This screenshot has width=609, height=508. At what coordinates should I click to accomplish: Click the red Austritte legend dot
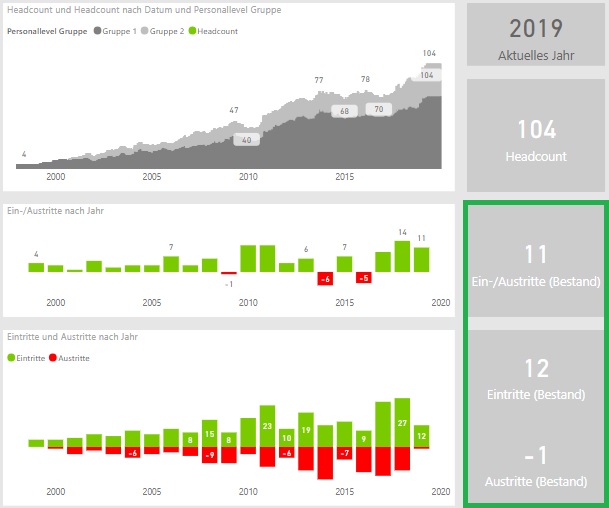(x=54, y=357)
